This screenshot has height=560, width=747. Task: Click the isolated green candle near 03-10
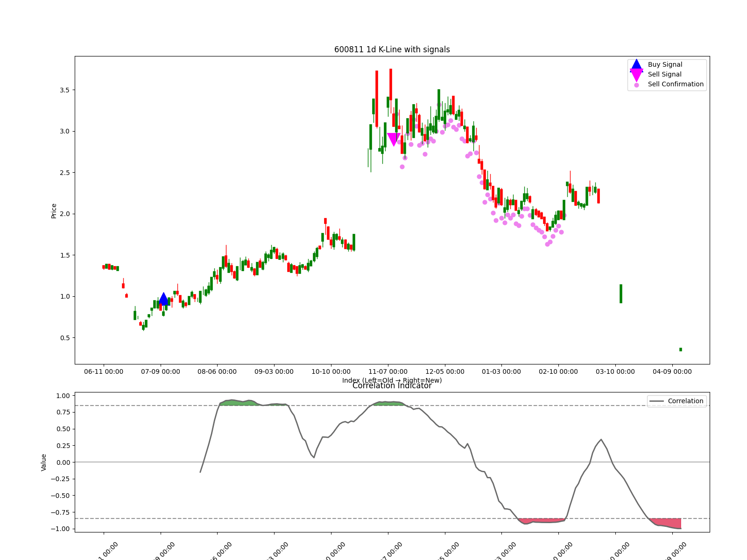click(621, 294)
